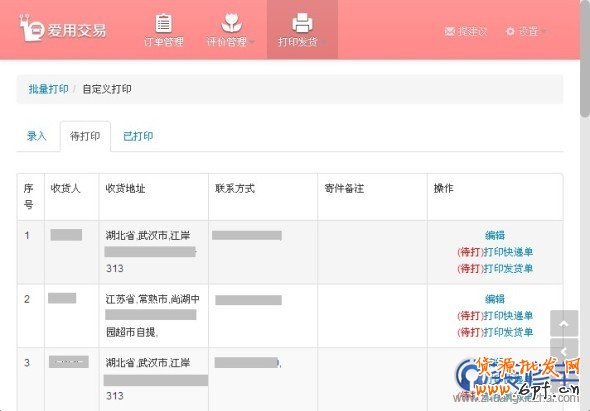Click the left chevron floating button

pyautogui.click(x=564, y=351)
